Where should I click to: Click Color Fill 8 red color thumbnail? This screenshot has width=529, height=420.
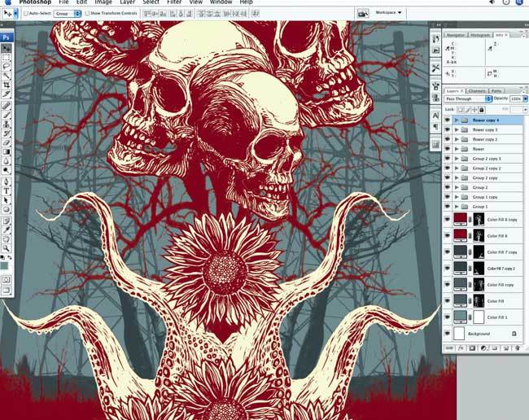[x=460, y=235]
